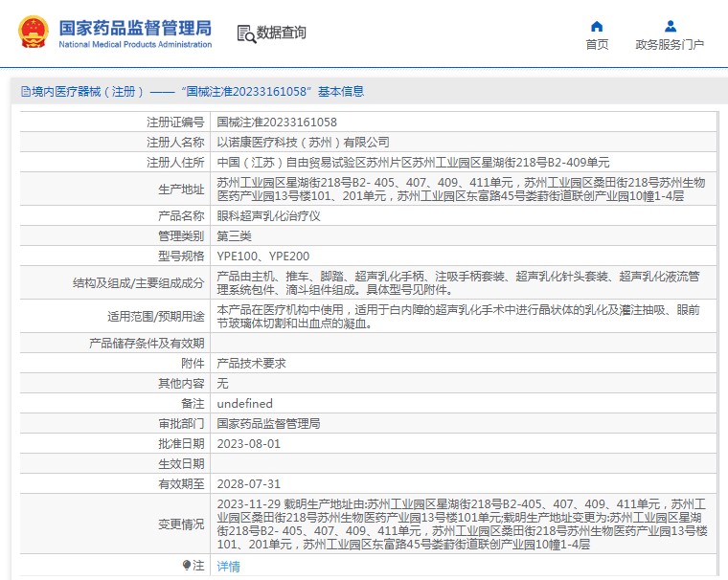
Task: Click the 首页 house icon
Action: pos(597,26)
